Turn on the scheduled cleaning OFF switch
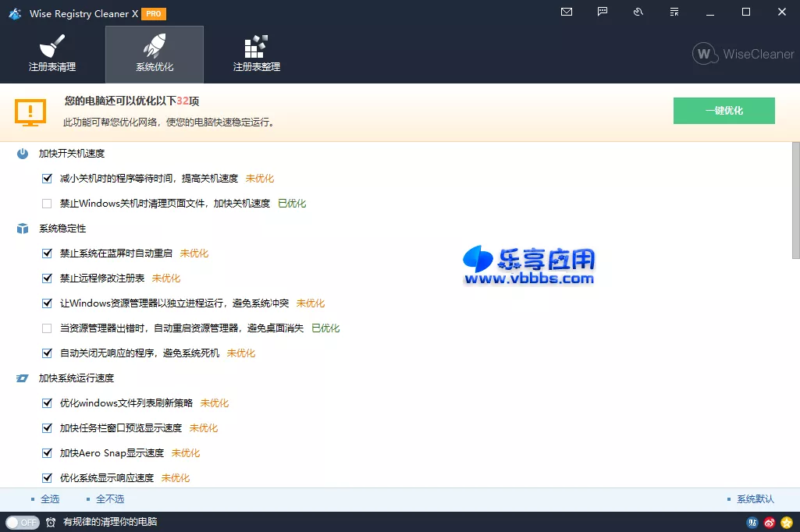Viewport: 800px width, 532px height. pyautogui.click(x=23, y=522)
